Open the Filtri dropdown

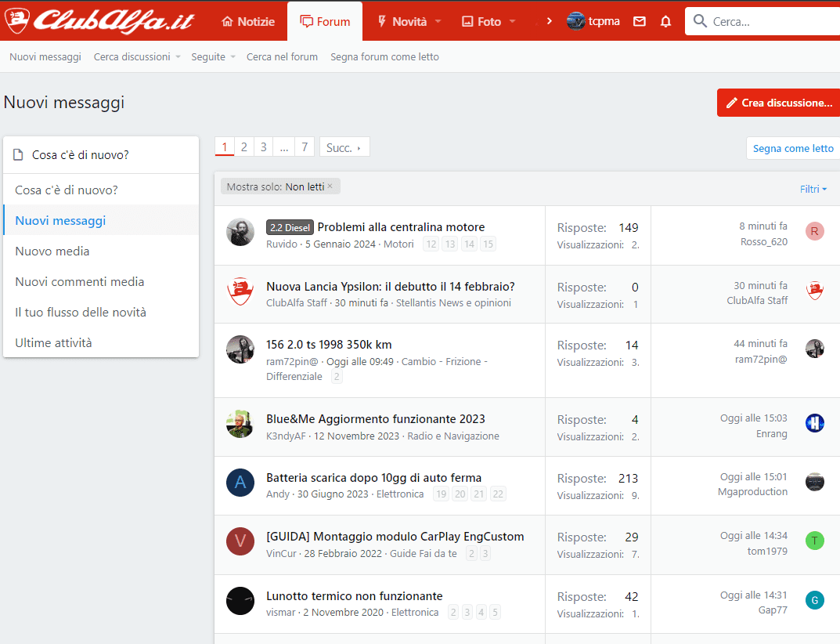tap(813, 189)
